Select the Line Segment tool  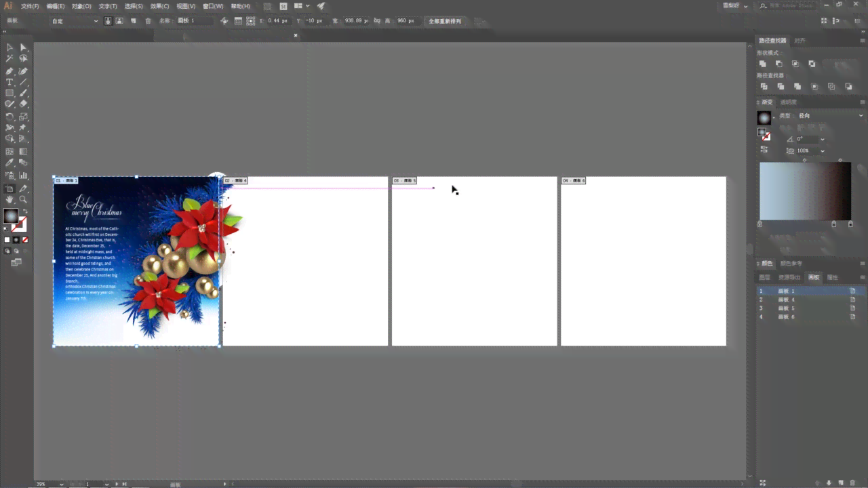point(23,82)
